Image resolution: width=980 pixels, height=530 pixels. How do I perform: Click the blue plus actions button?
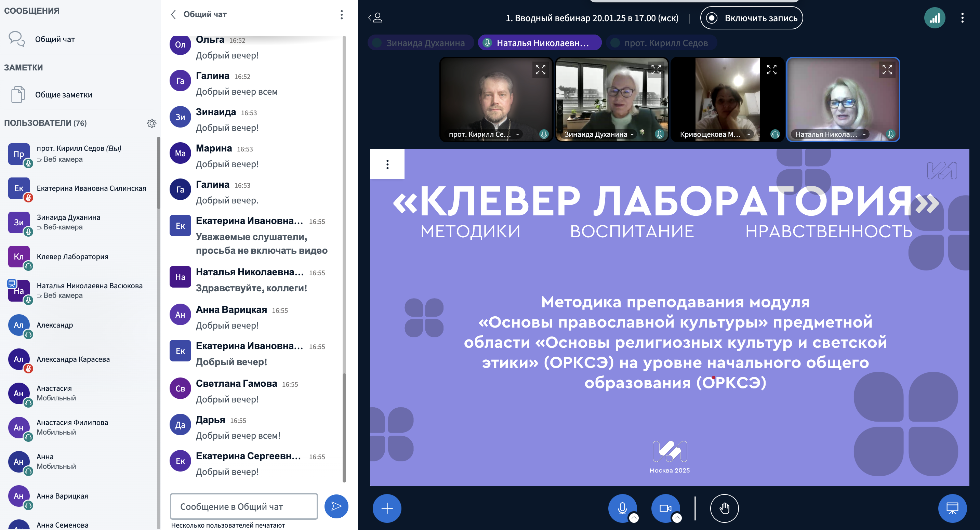tap(386, 508)
